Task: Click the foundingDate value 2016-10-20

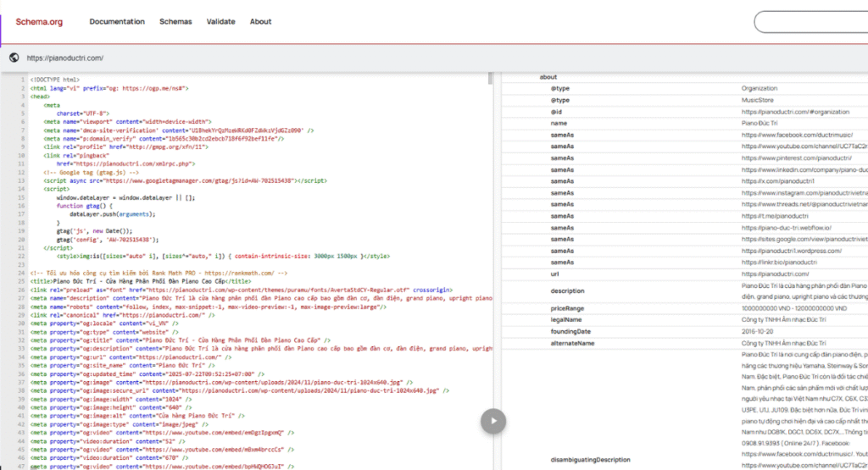Action: (759, 331)
